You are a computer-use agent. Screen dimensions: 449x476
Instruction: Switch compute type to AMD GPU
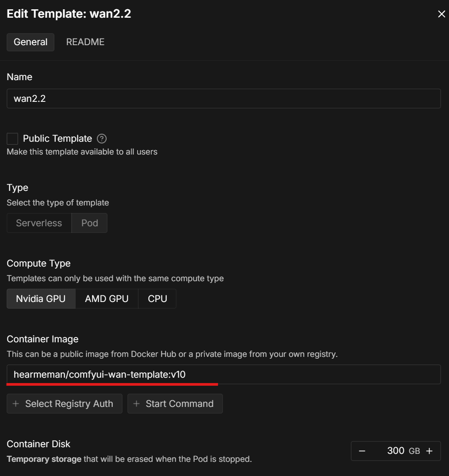pos(107,299)
